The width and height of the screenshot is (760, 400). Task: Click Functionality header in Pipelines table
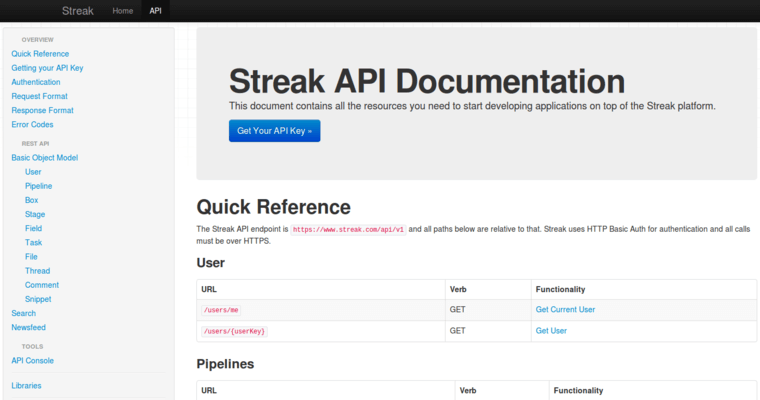(x=578, y=390)
